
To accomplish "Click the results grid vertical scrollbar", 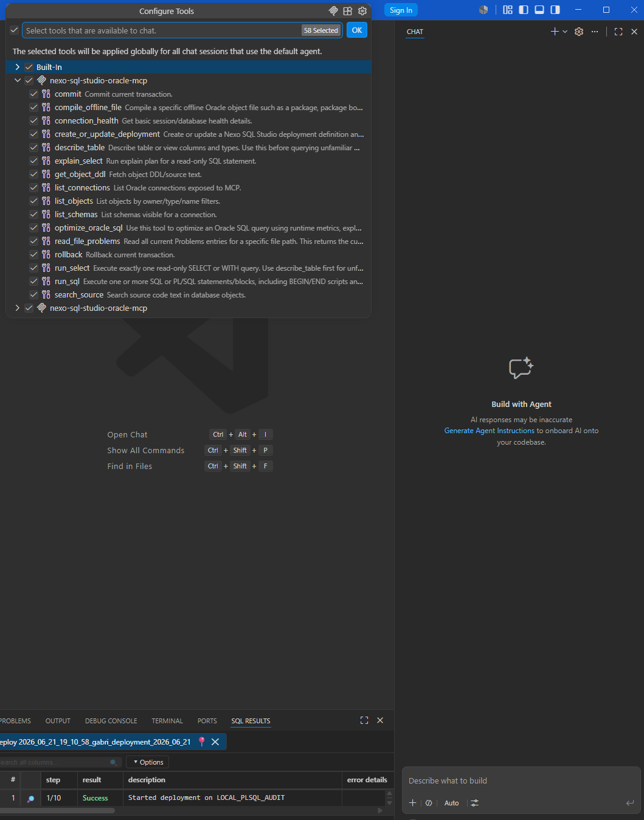I will (389, 798).
